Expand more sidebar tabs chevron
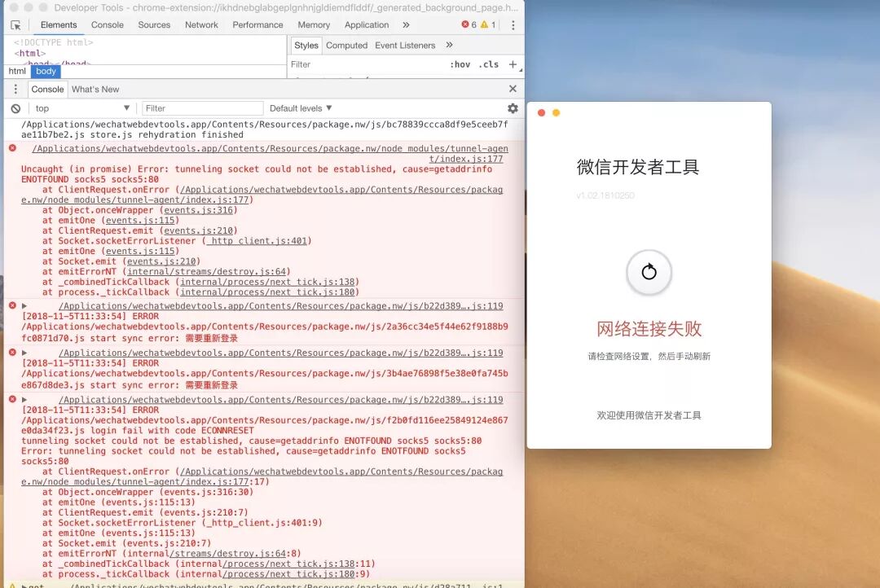880x588 pixels. (x=449, y=45)
